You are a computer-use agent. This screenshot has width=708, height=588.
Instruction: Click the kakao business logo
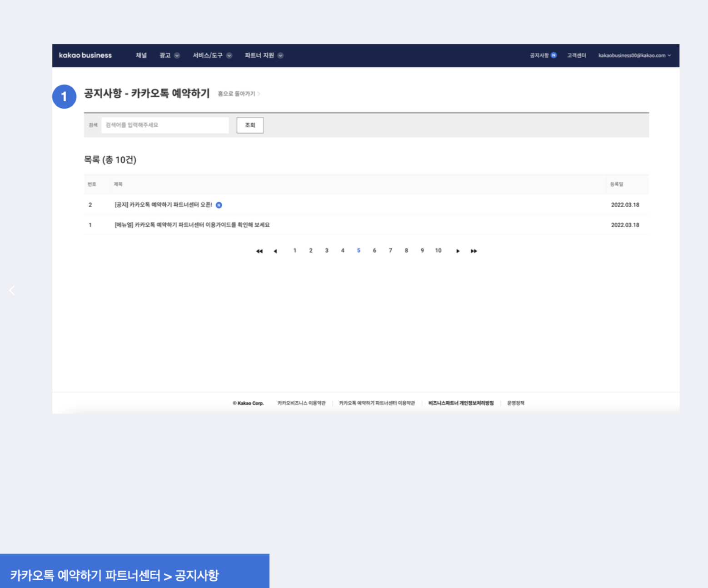click(x=85, y=55)
